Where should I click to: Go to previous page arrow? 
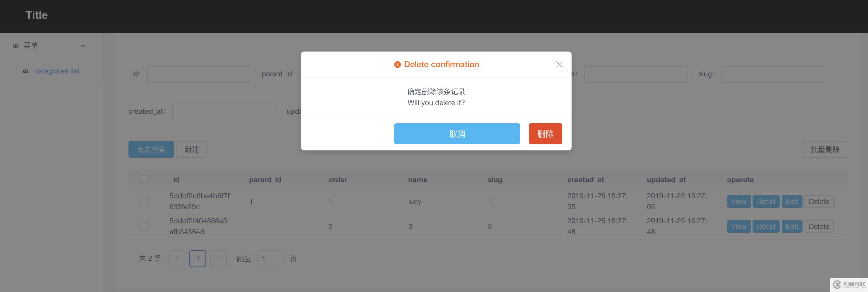pos(177,259)
